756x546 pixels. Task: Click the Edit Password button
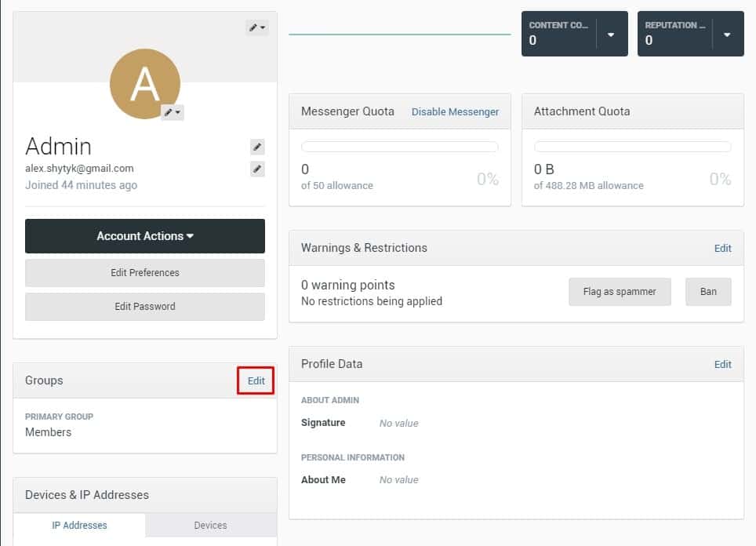click(x=145, y=307)
